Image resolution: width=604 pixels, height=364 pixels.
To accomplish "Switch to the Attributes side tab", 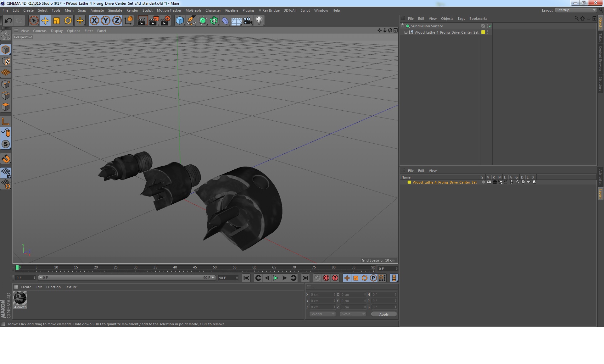I will click(600, 177).
